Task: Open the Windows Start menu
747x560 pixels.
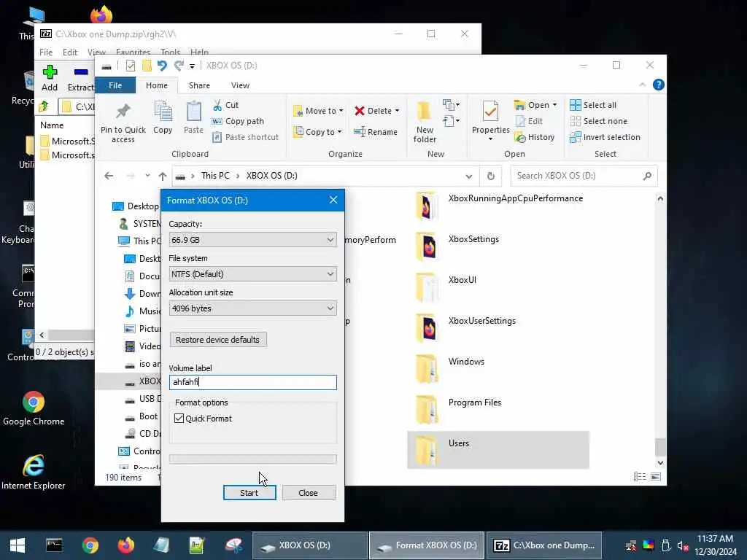Action: (18, 545)
